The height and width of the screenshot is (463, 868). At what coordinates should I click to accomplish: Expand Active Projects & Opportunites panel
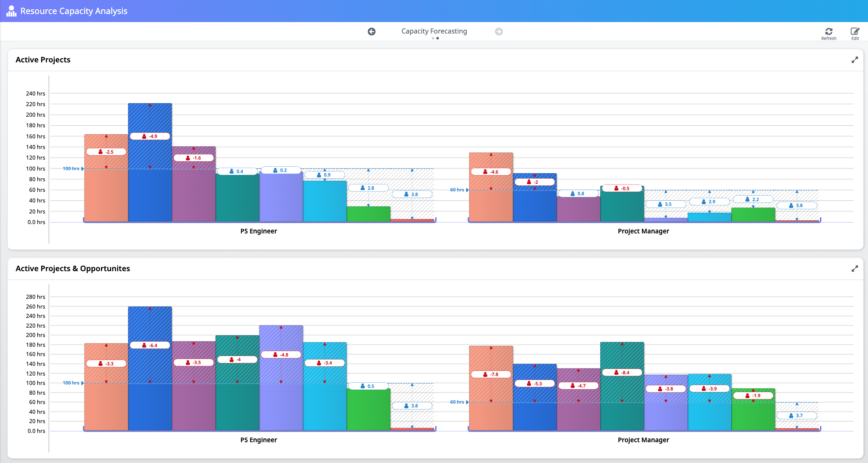(x=854, y=269)
